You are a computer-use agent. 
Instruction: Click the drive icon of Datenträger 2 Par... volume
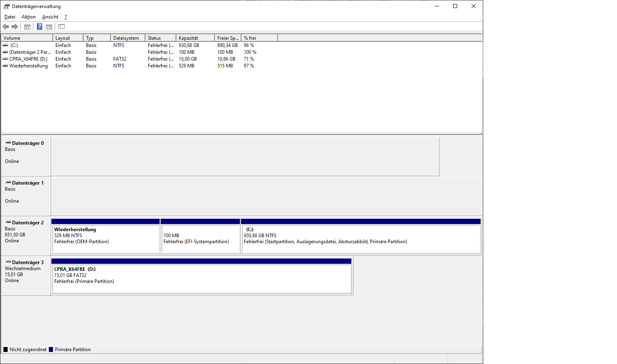(x=5, y=52)
